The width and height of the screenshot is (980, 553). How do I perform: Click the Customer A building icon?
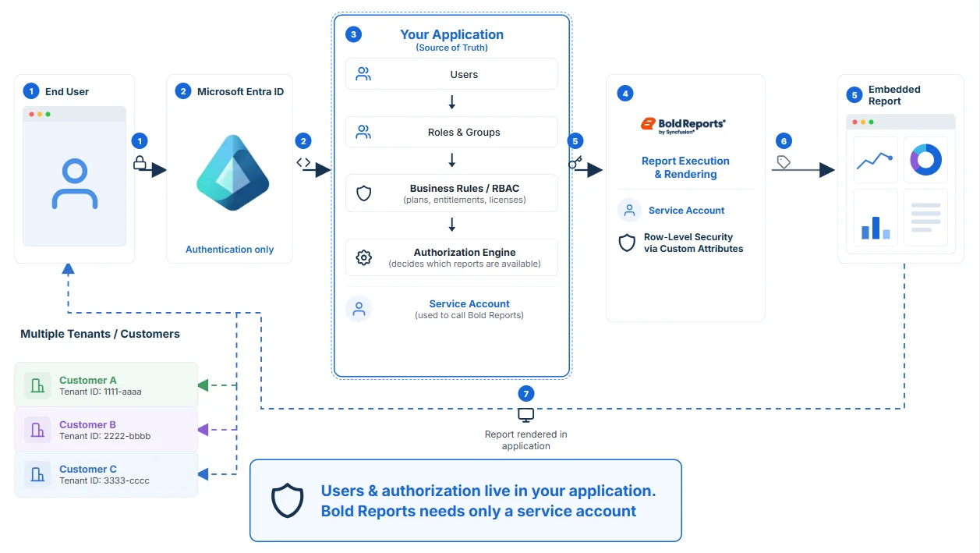pos(37,385)
